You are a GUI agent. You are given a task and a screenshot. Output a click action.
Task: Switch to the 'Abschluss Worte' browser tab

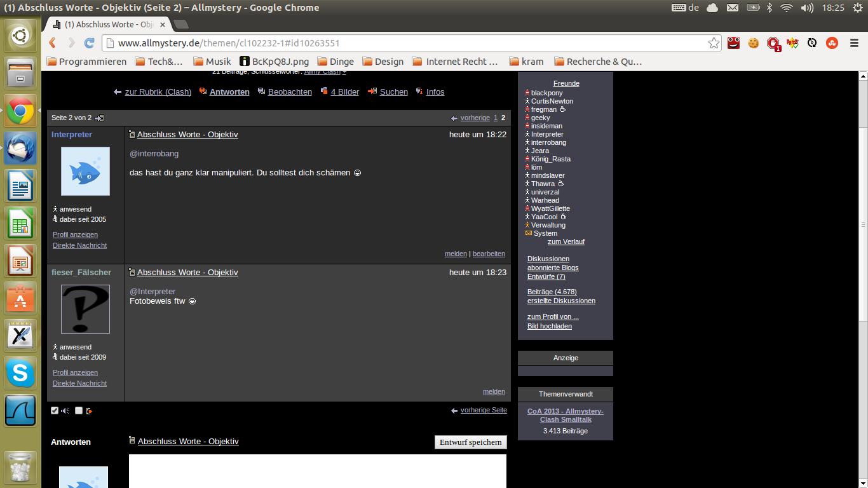click(x=108, y=25)
